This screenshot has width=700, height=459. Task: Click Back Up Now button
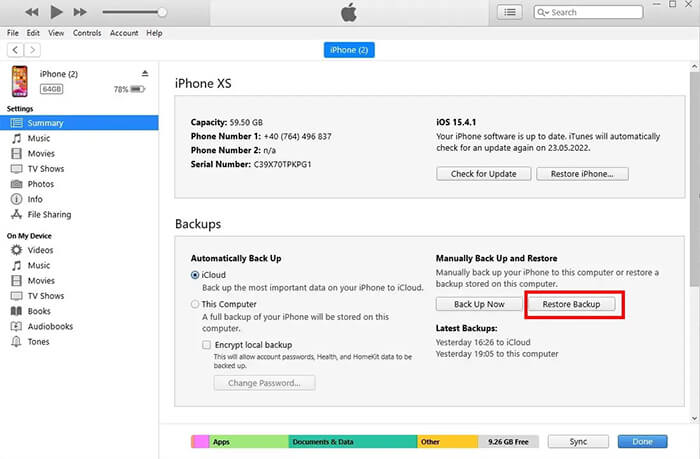(479, 304)
